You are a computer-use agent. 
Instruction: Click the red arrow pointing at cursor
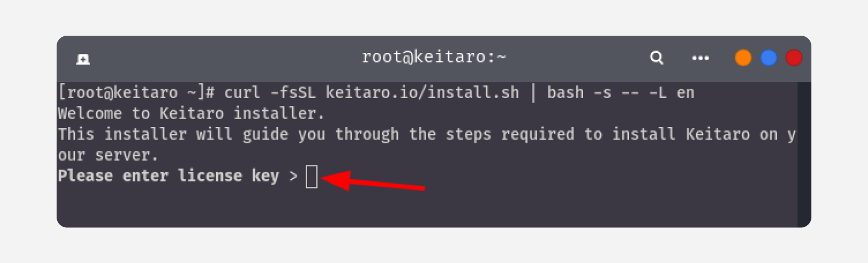373,181
